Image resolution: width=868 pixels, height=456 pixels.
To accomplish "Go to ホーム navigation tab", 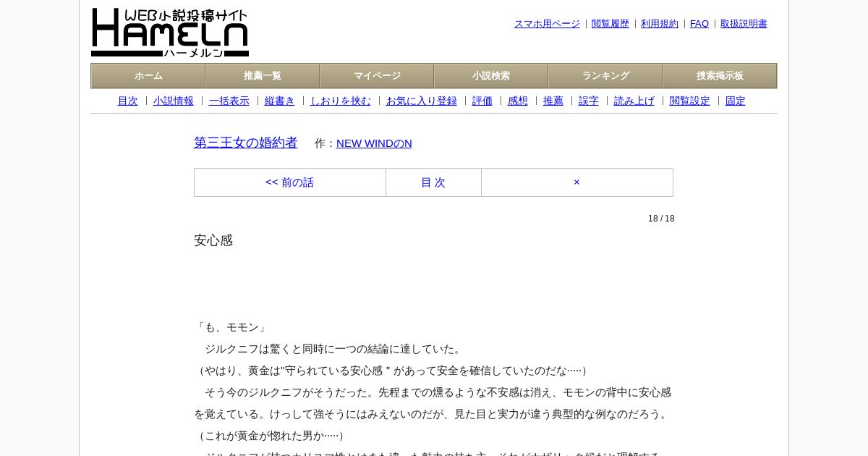I will (148, 76).
